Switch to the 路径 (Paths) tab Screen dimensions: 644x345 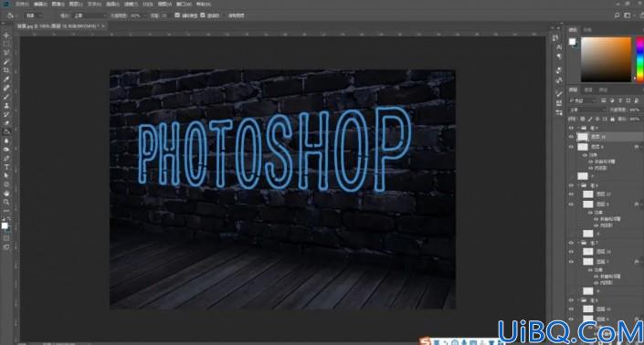[x=603, y=89]
